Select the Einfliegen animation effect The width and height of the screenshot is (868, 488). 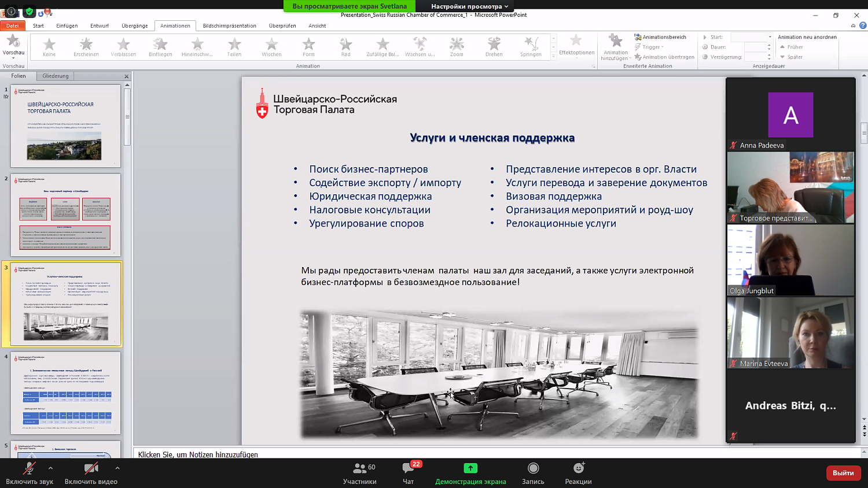point(160,47)
